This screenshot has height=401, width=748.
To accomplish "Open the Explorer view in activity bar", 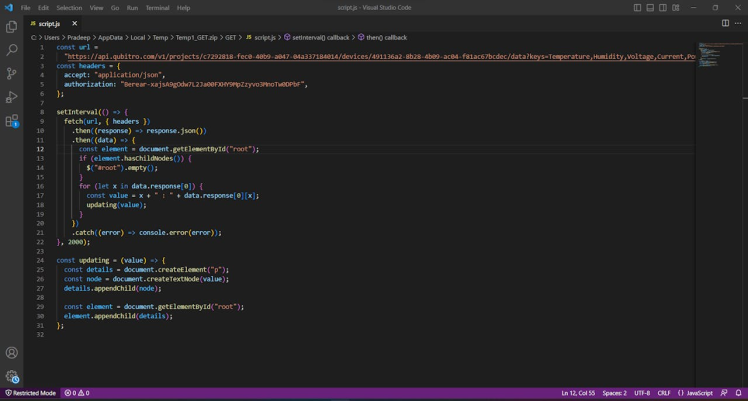I will click(12, 26).
